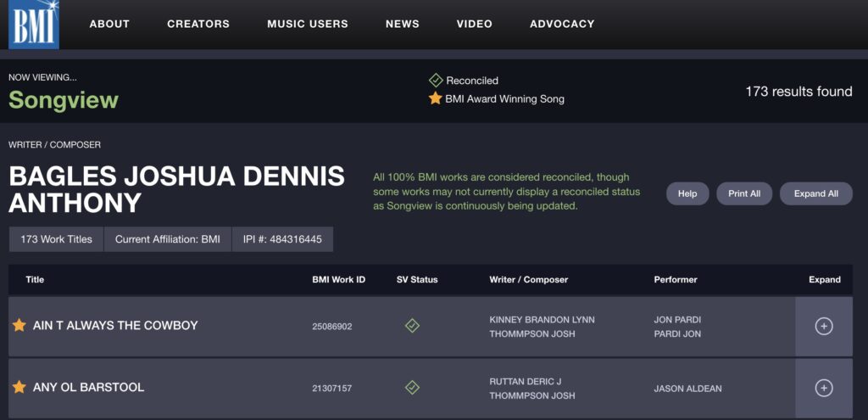This screenshot has height=420, width=868.
Task: Click the Help button
Action: tap(687, 194)
